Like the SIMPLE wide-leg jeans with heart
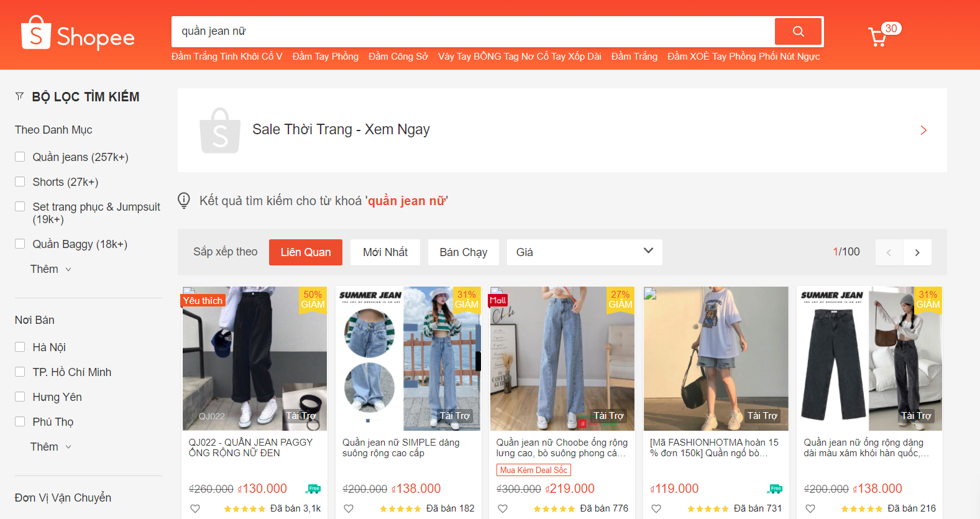The height and width of the screenshot is (519, 980). (x=349, y=508)
